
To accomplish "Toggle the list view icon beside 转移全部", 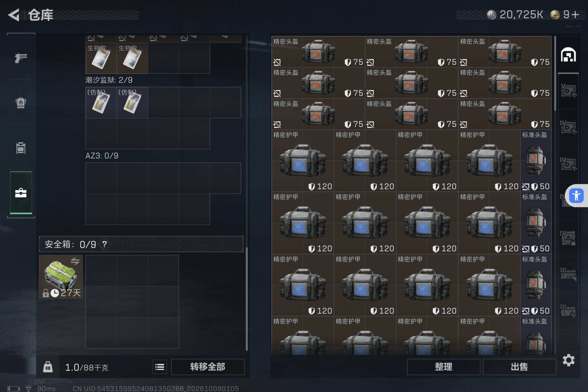I will pos(160,367).
